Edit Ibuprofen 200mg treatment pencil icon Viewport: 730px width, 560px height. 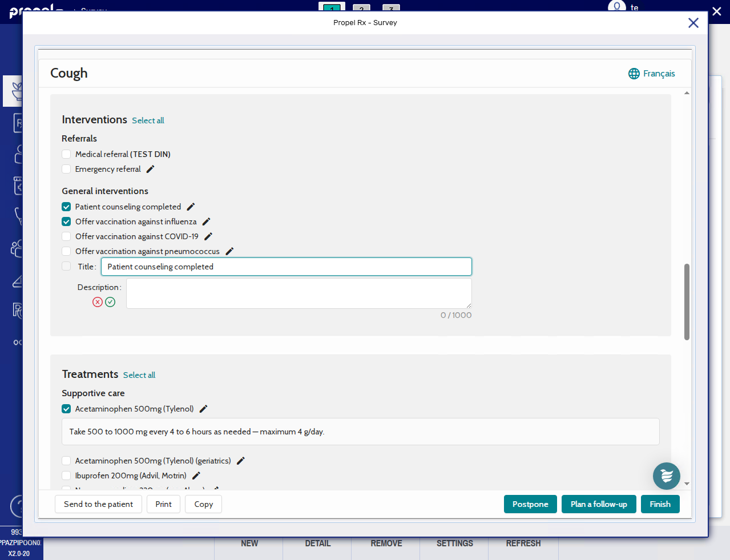pyautogui.click(x=196, y=476)
